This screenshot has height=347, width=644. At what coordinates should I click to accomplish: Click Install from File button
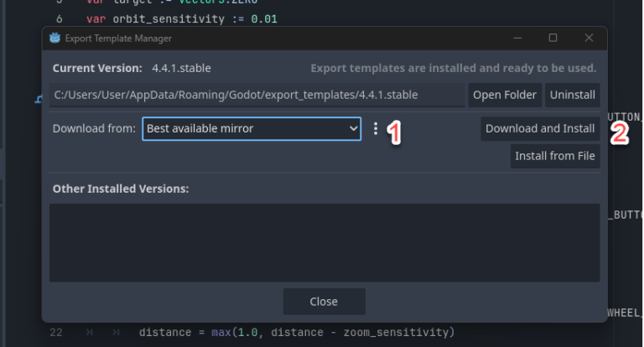[x=555, y=156]
